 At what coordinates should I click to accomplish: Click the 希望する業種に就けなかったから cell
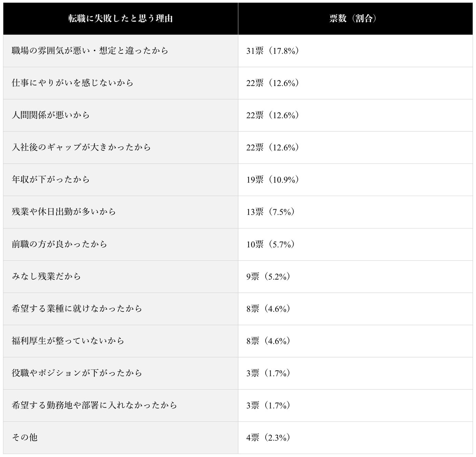77,308
